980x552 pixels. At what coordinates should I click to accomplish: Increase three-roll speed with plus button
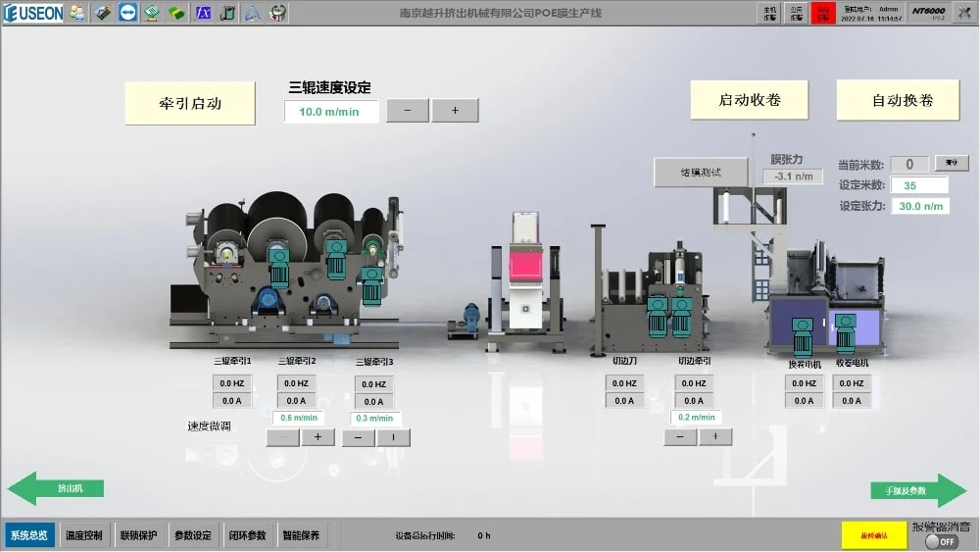pos(455,111)
